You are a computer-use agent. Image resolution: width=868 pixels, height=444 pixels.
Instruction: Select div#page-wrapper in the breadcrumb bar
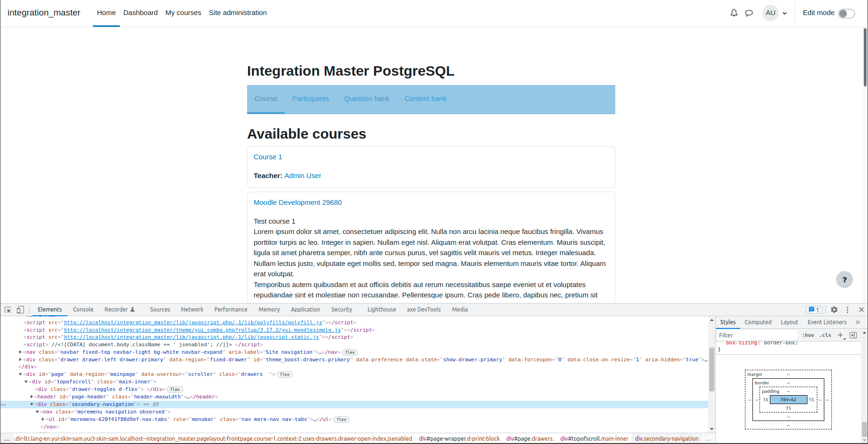point(459,439)
